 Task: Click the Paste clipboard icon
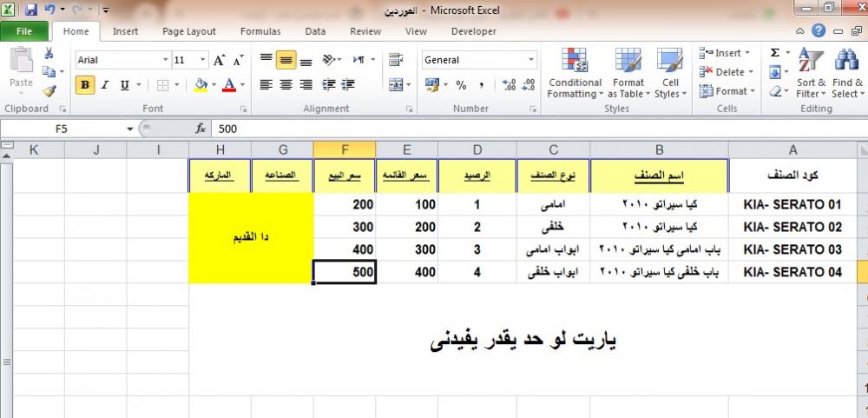tap(21, 61)
